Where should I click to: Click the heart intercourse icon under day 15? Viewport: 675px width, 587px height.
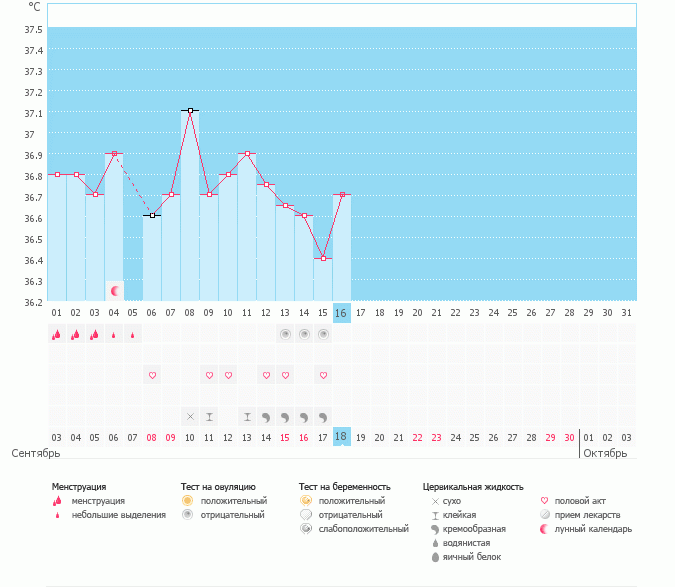tap(323, 376)
